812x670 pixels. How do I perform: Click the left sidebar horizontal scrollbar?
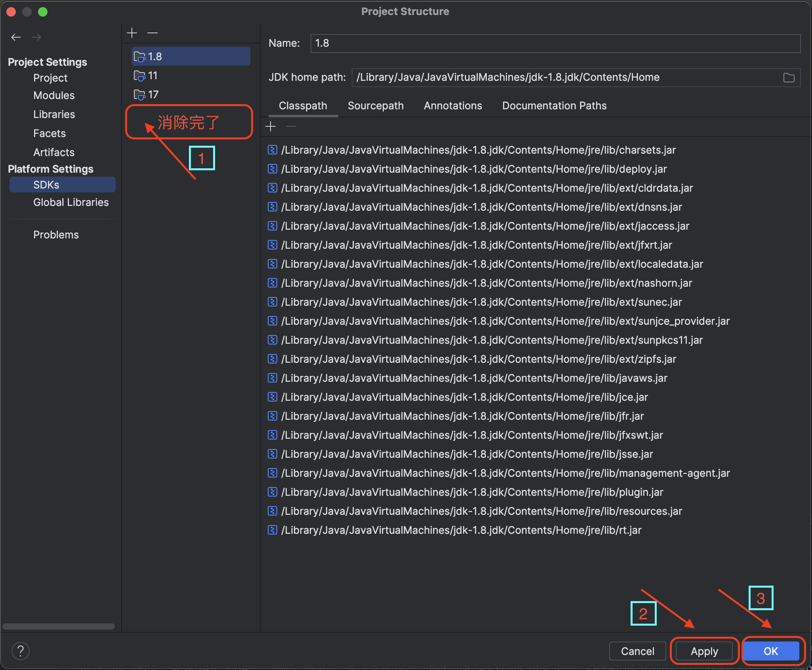pos(59,626)
